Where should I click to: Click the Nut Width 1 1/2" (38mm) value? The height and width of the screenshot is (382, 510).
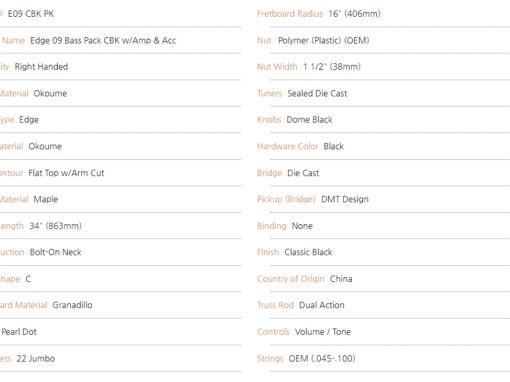[x=332, y=67]
